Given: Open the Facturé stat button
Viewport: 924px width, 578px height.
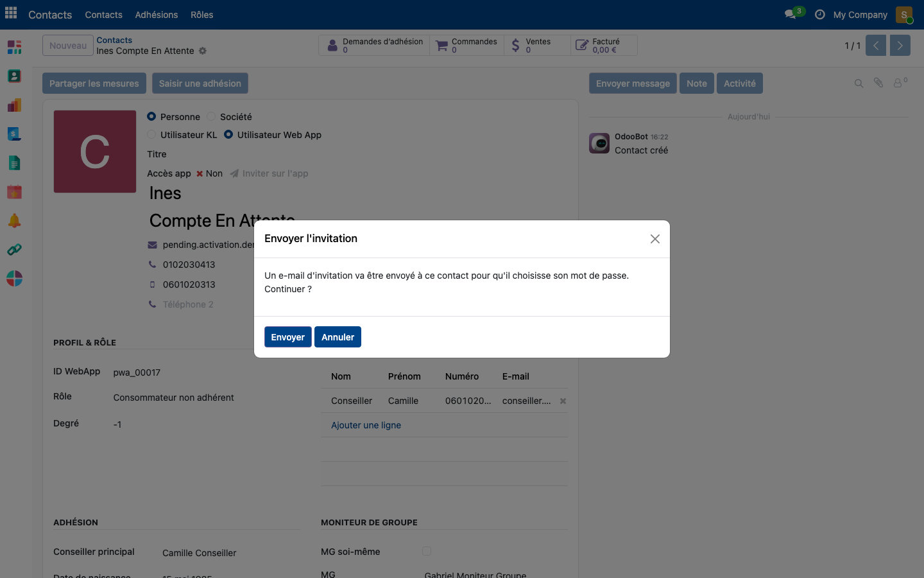Looking at the screenshot, I should (604, 46).
